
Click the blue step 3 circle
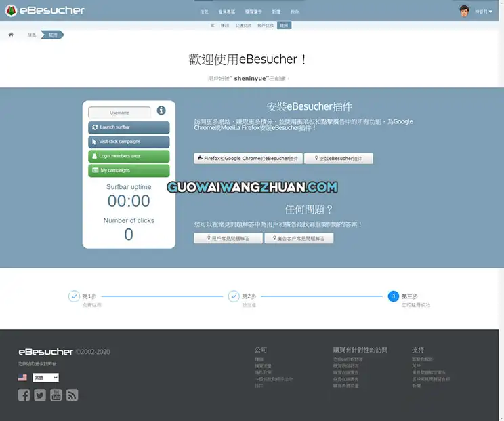(394, 296)
